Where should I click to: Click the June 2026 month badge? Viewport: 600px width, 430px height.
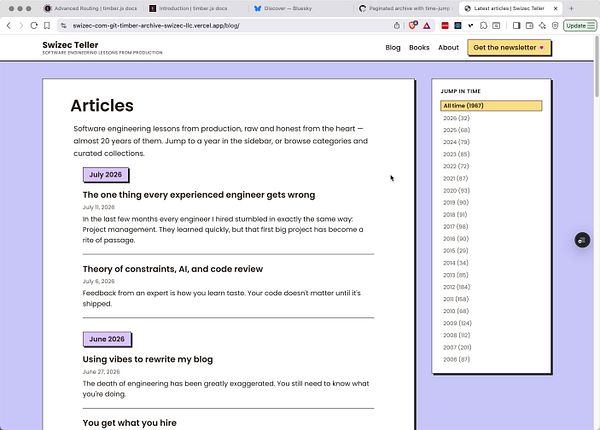[x=107, y=339]
